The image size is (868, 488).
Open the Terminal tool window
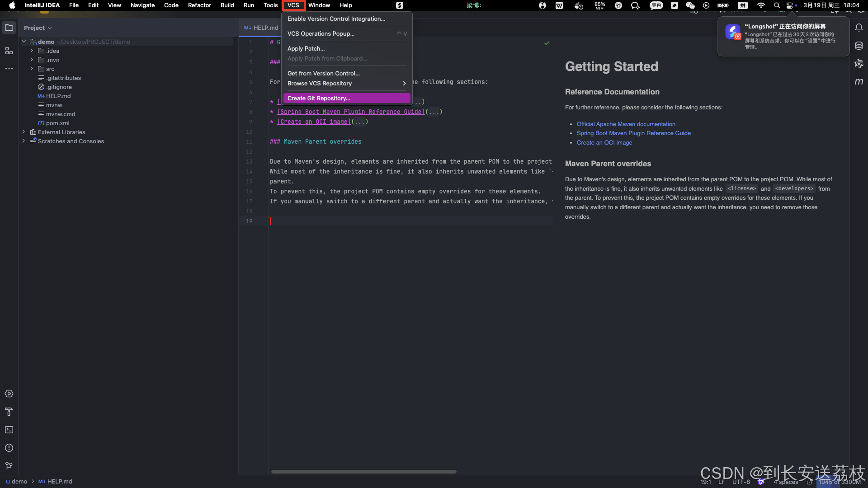[9, 430]
